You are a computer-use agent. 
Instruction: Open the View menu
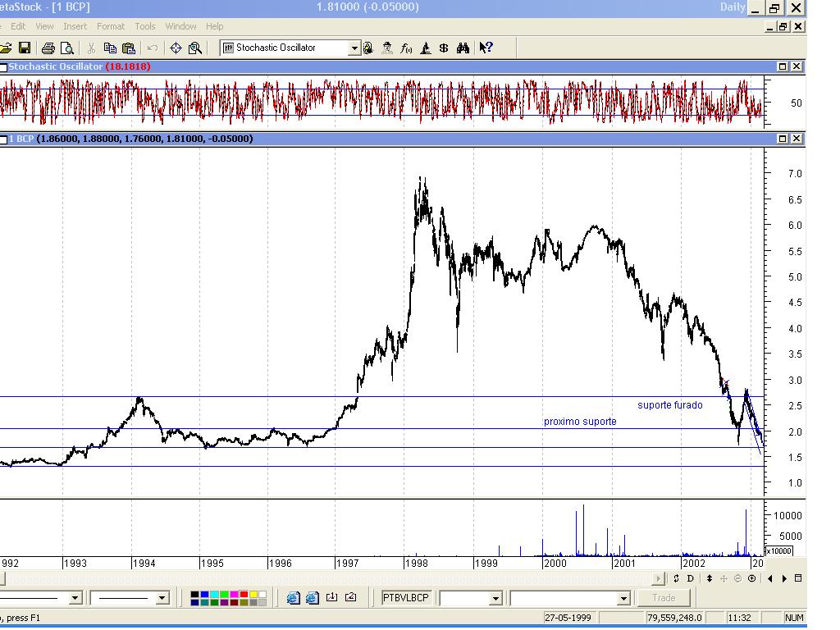coord(44,26)
